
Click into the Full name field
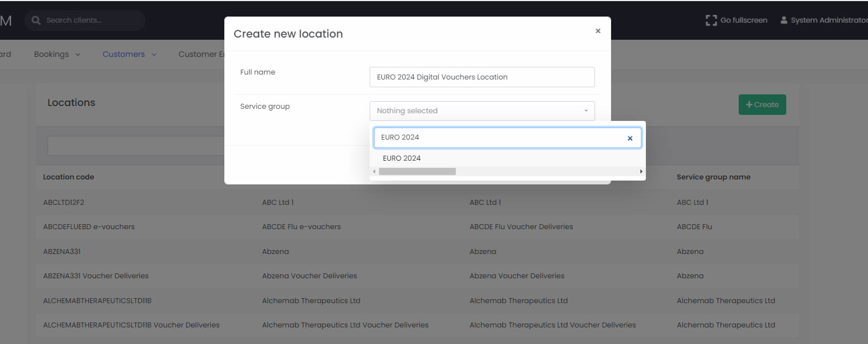482,77
